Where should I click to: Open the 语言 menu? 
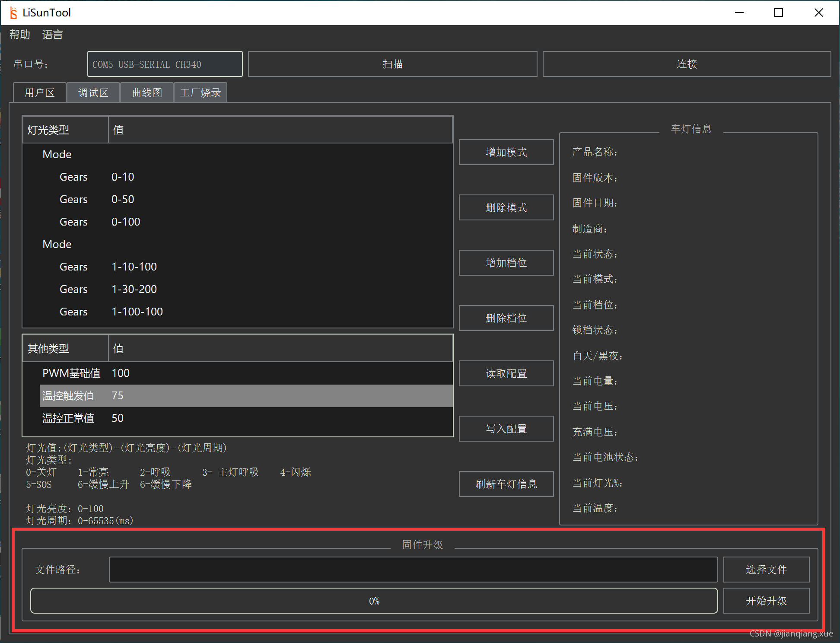pyautogui.click(x=53, y=35)
